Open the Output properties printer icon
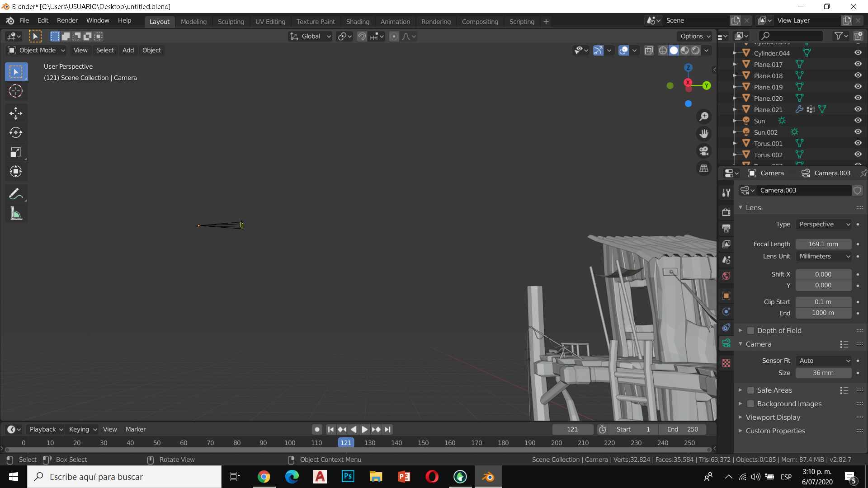 point(726,228)
